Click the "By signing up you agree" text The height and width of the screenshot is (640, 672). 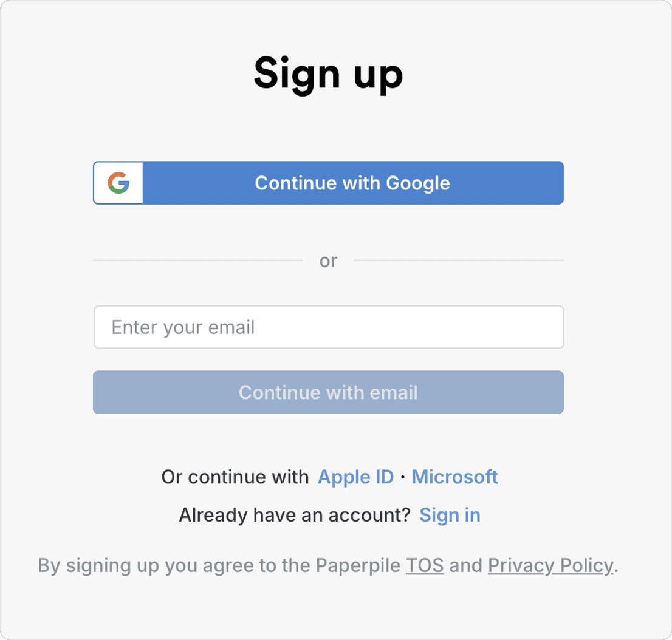point(140,566)
